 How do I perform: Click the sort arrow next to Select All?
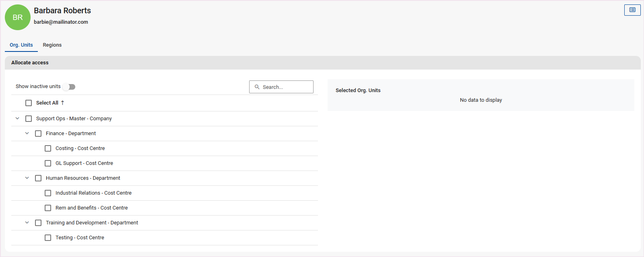tap(62, 103)
